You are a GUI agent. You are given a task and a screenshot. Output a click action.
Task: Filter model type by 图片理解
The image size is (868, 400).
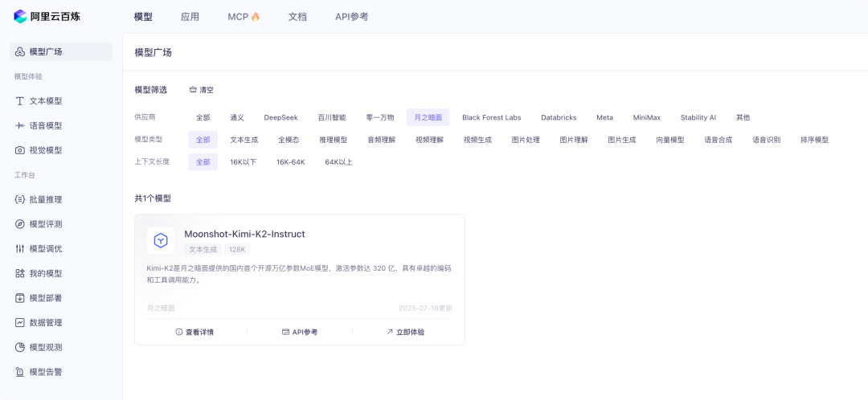click(x=574, y=140)
